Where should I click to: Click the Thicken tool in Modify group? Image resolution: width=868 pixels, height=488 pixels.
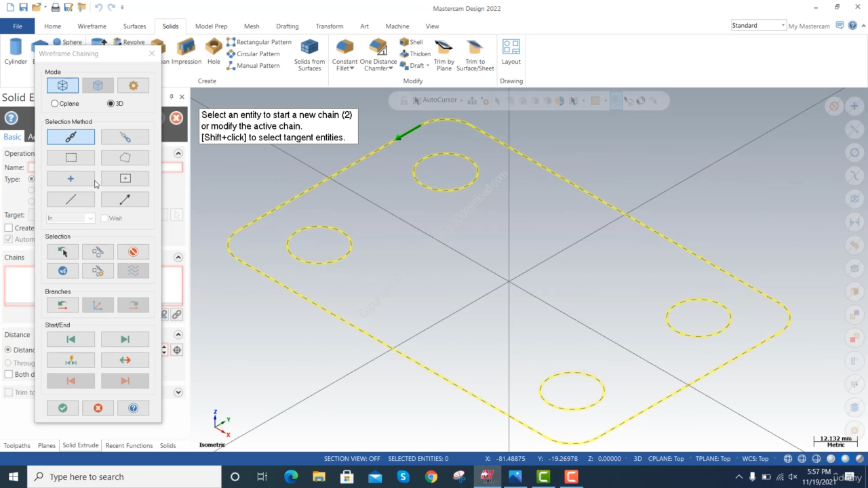(x=415, y=54)
